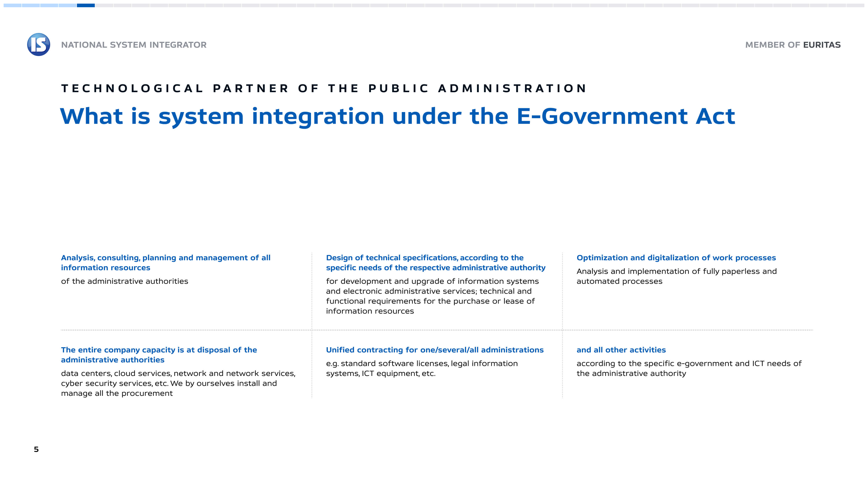Click text about standard software licenses

pyautogui.click(x=422, y=368)
